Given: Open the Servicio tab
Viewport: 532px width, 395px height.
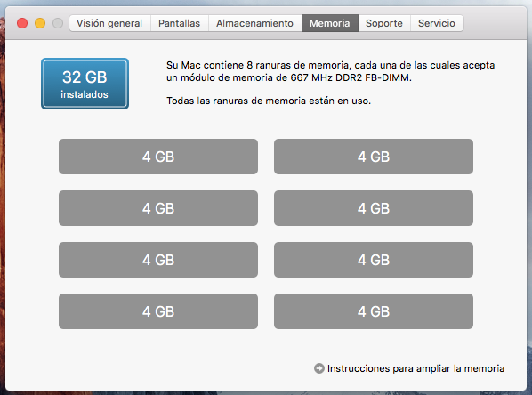Looking at the screenshot, I should point(437,23).
